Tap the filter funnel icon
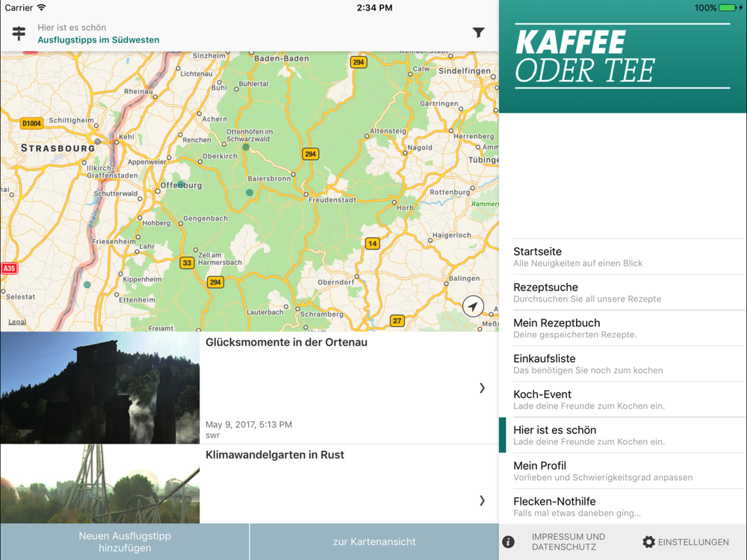747x560 pixels. tap(478, 32)
